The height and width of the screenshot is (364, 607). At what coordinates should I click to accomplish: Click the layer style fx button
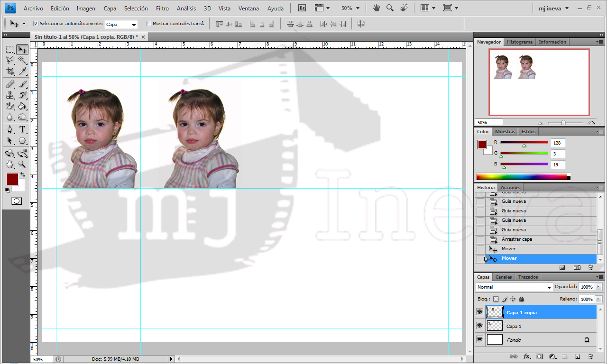click(x=526, y=356)
